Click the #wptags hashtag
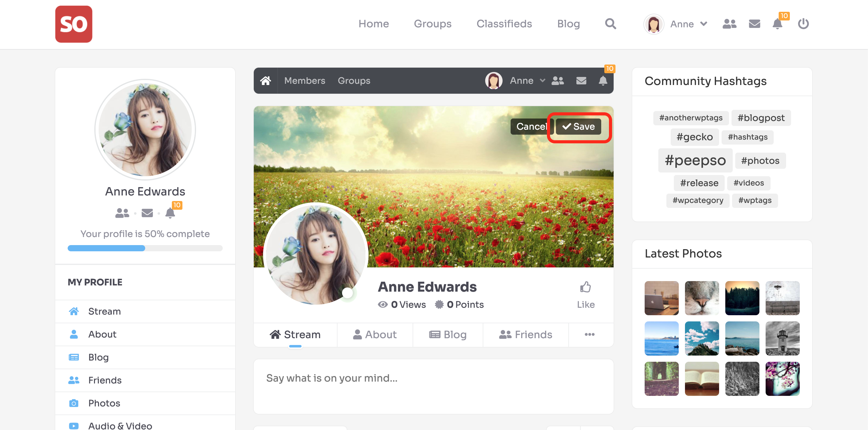 [x=754, y=200]
